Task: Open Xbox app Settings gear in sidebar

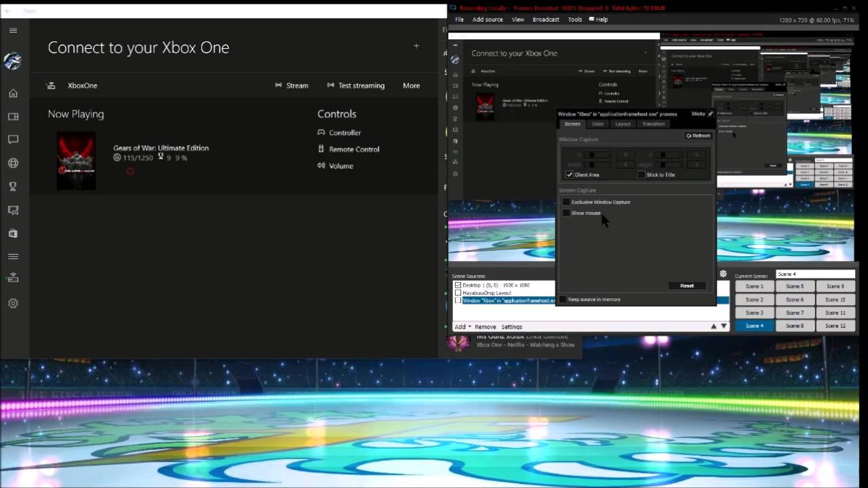Action: pos(13,303)
